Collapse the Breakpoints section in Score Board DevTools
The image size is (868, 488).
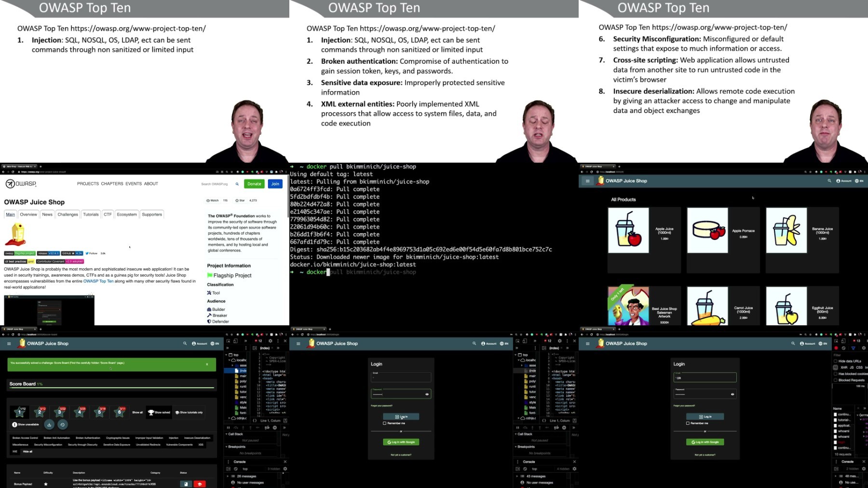227,447
